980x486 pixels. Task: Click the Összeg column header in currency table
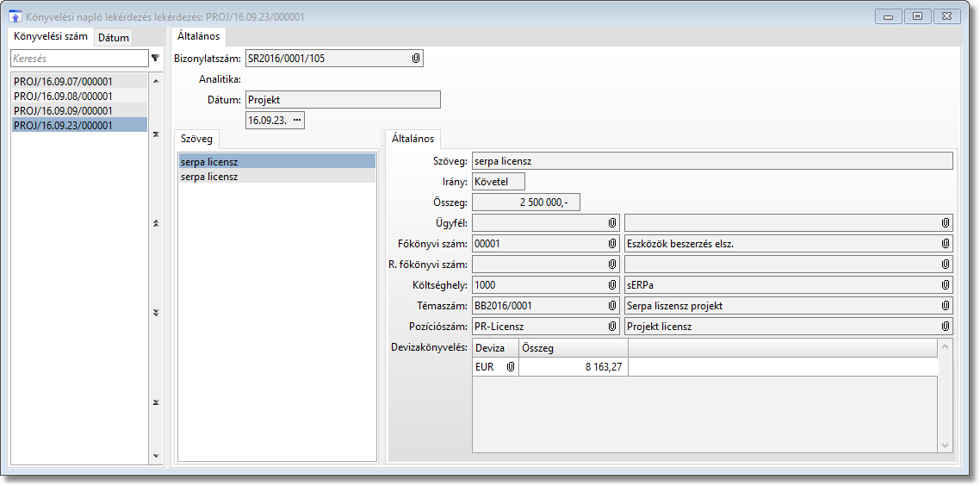pyautogui.click(x=573, y=348)
